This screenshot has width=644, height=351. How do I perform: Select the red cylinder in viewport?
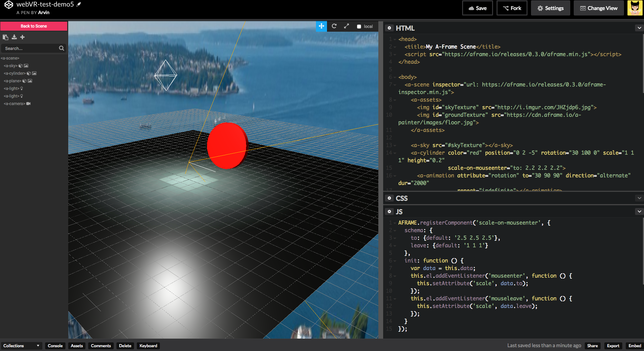click(227, 146)
